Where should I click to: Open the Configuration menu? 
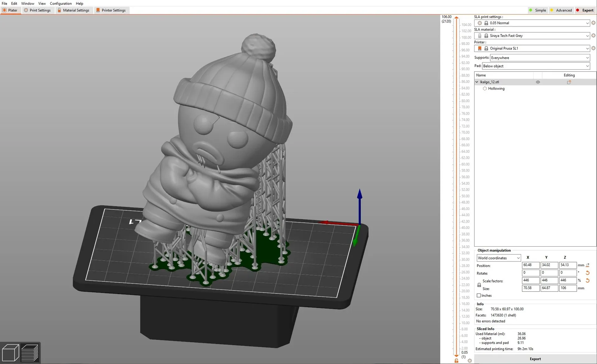(x=61, y=3)
